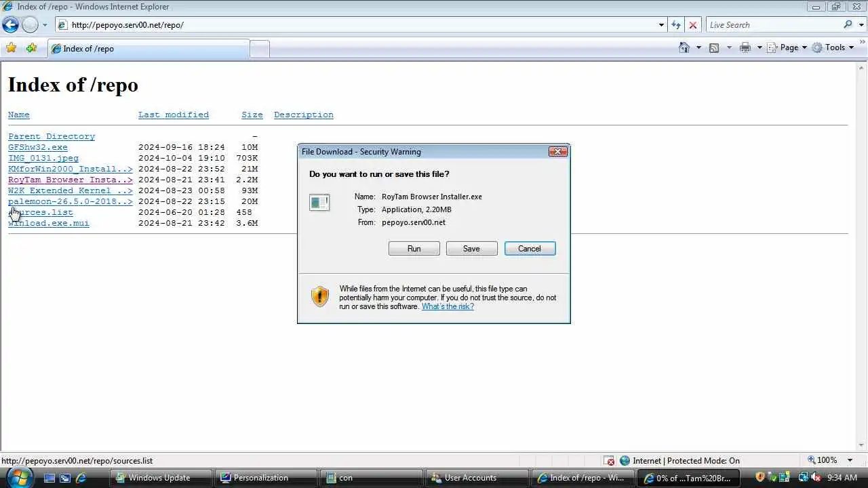Expand the Print options dropdown arrow
Image resolution: width=868 pixels, height=488 pixels.
click(x=759, y=47)
